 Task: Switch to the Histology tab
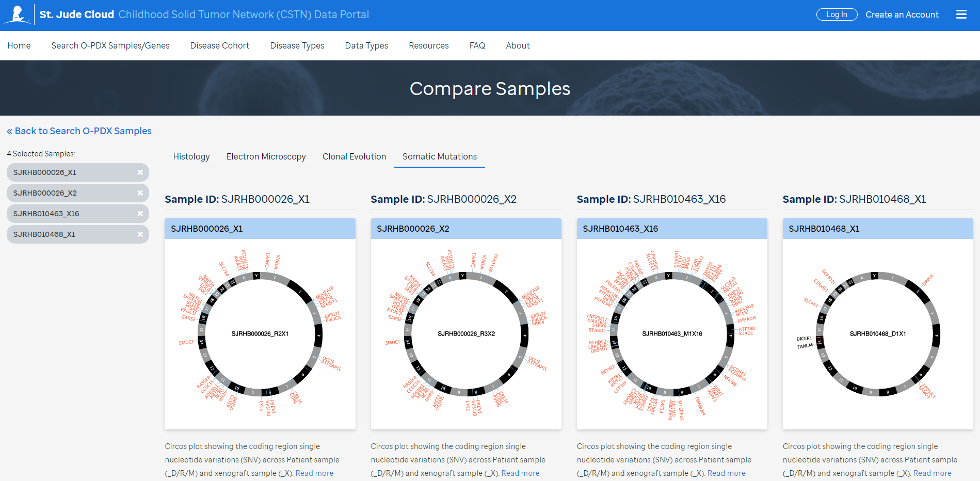(191, 156)
